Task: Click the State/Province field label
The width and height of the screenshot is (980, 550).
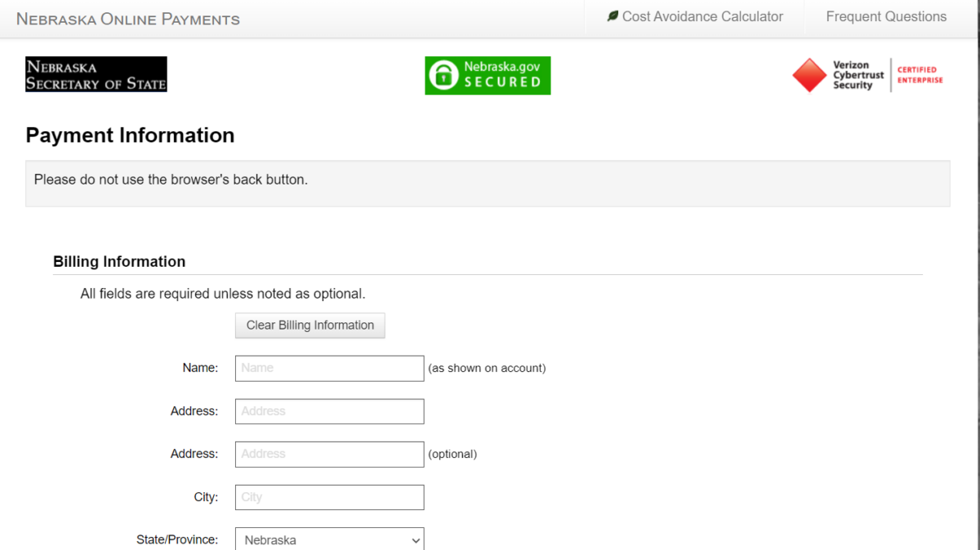Action: 177,539
